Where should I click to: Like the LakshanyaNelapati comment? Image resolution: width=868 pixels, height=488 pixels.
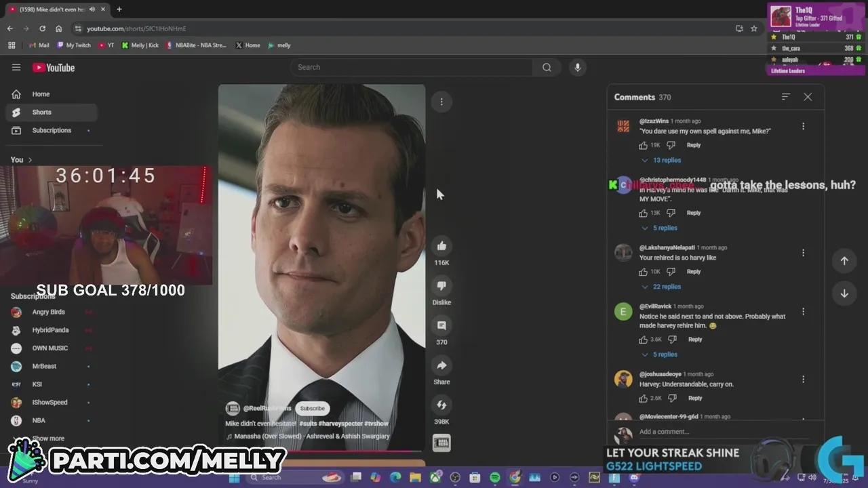tap(643, 272)
